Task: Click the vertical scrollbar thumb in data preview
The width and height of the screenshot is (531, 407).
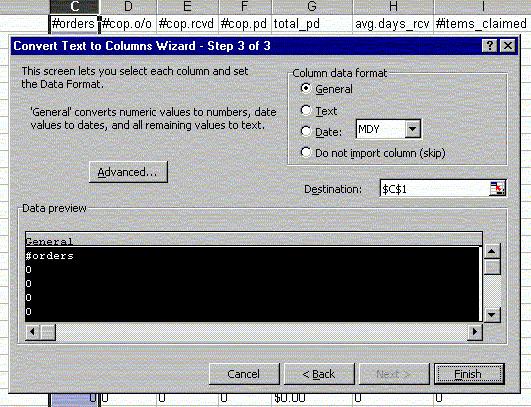Action: [492, 267]
